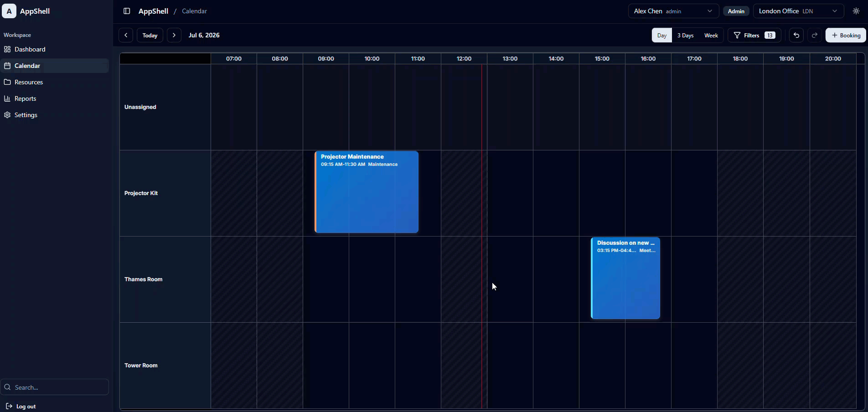Click the Workspace section heading
The height and width of the screenshot is (412, 868).
coord(17,35)
